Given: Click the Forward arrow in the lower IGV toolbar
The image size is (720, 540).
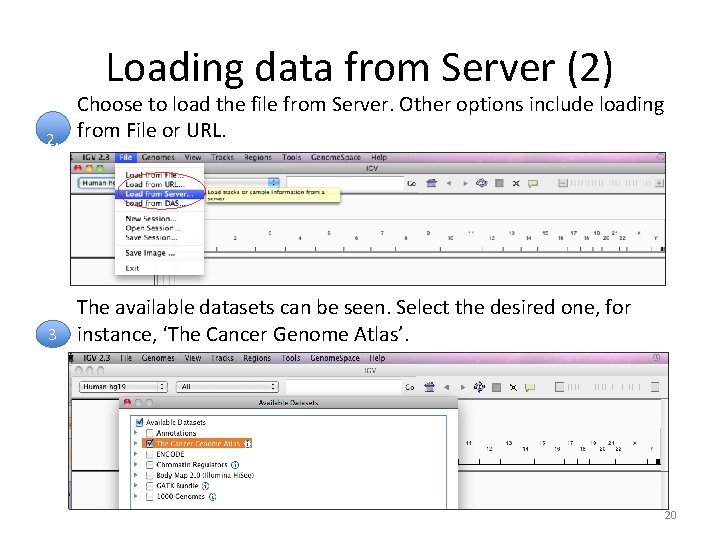Looking at the screenshot, I should [x=462, y=387].
